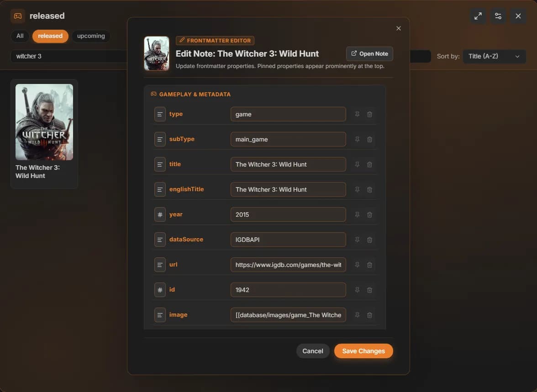This screenshot has width=537, height=392.
Task: Pin the image property
Action: pos(357,315)
